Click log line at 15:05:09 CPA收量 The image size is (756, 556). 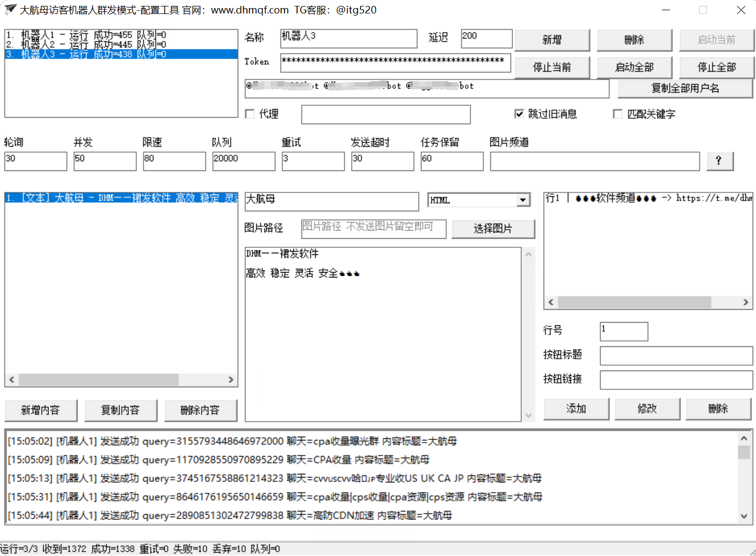coord(219,460)
